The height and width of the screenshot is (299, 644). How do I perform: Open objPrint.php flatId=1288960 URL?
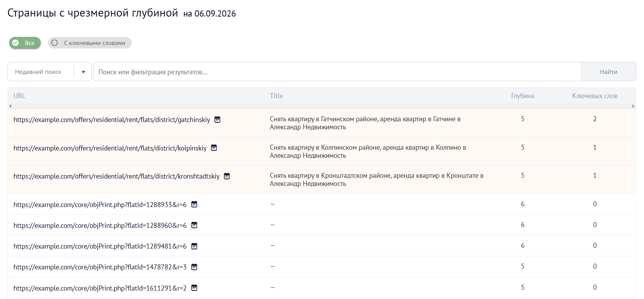(x=100, y=226)
